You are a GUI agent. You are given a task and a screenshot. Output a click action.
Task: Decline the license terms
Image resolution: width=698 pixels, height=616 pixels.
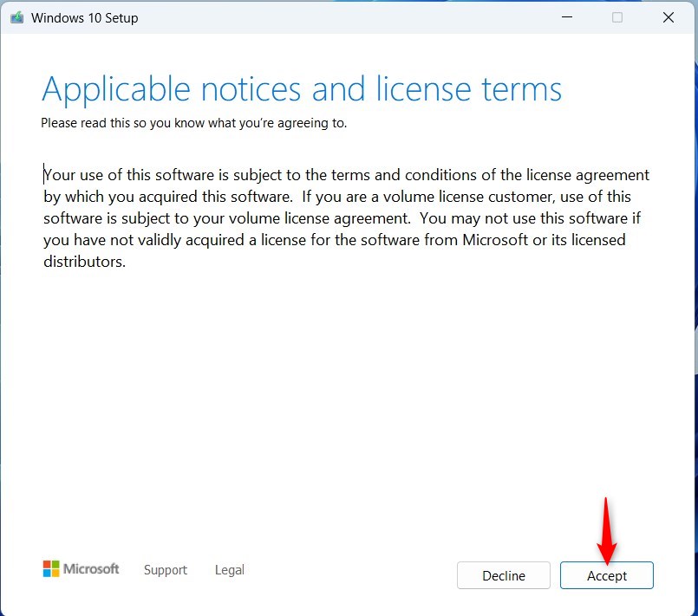(x=504, y=575)
